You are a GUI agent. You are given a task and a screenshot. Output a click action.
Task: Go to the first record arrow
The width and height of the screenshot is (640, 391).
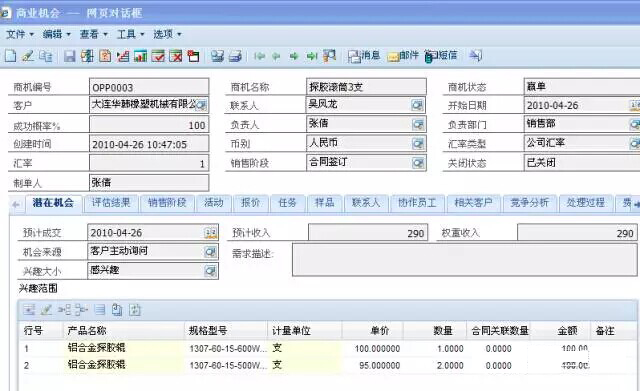click(x=259, y=56)
